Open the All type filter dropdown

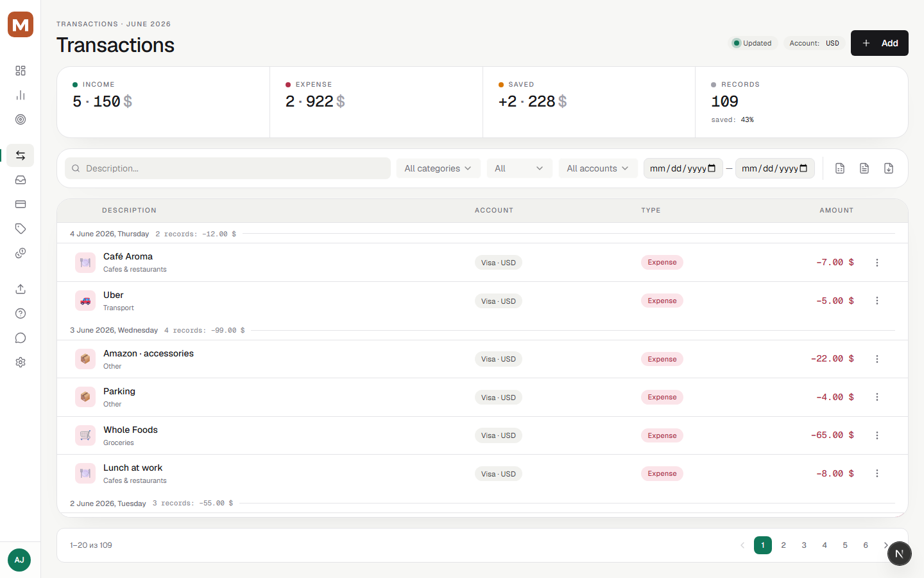click(519, 168)
